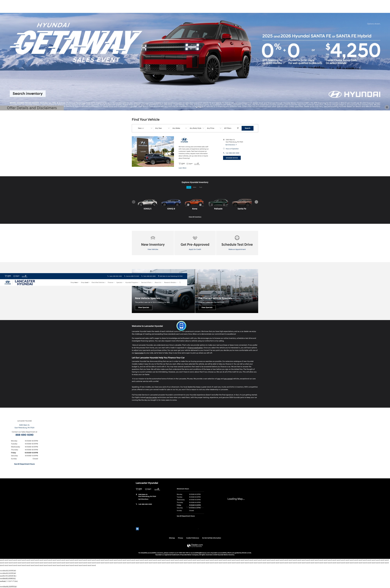Viewport: 390px width, 588px height.
Task: Expand the Finance navigation menu
Action: 111,282
